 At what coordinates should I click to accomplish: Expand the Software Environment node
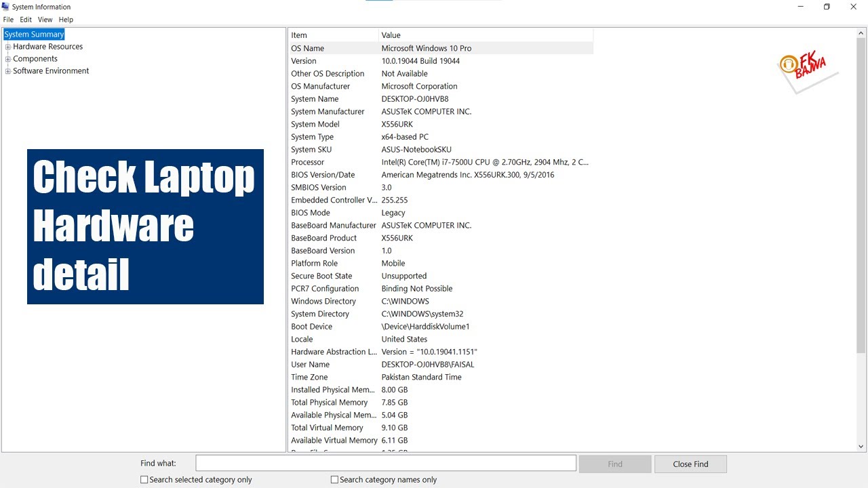pos(8,71)
